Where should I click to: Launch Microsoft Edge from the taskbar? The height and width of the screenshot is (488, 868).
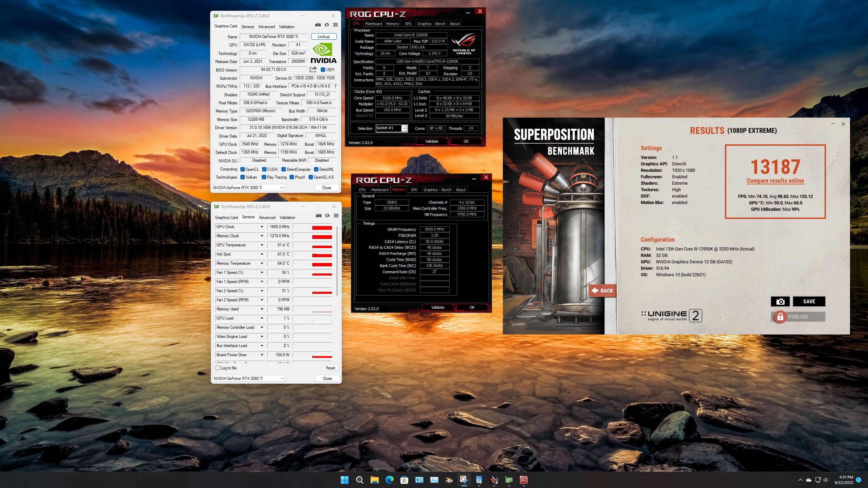(x=389, y=480)
